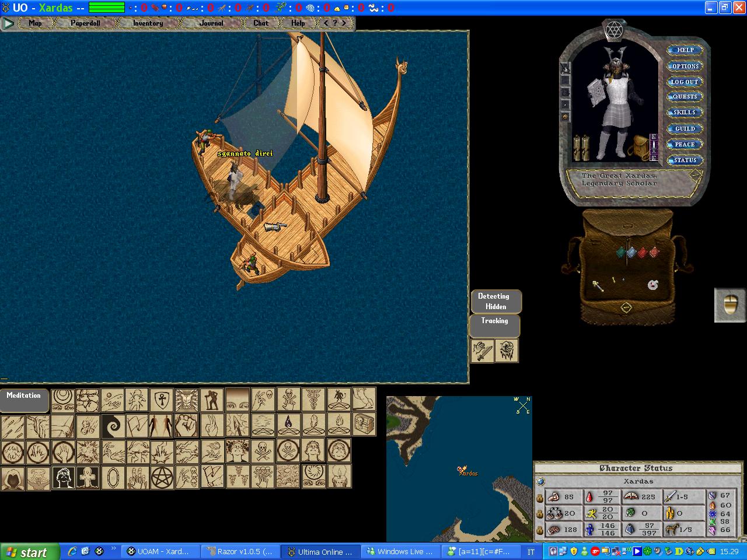Viewport: 747px width, 560px height.
Task: Click the LOG OUT button
Action: click(685, 82)
